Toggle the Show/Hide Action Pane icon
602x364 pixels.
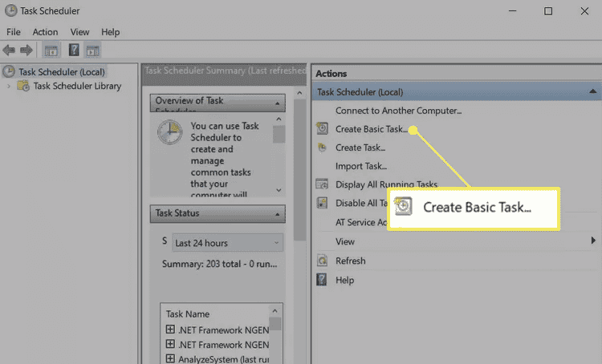click(x=92, y=51)
